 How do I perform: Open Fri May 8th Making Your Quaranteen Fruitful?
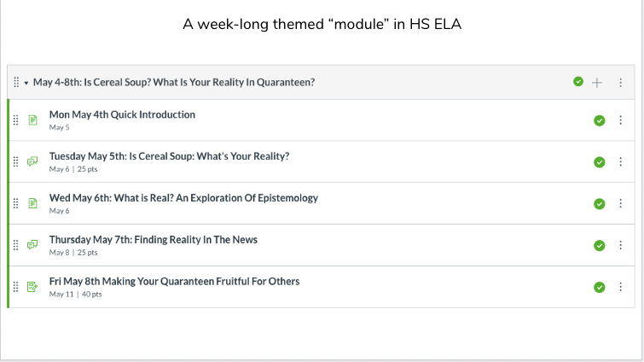[x=174, y=281]
